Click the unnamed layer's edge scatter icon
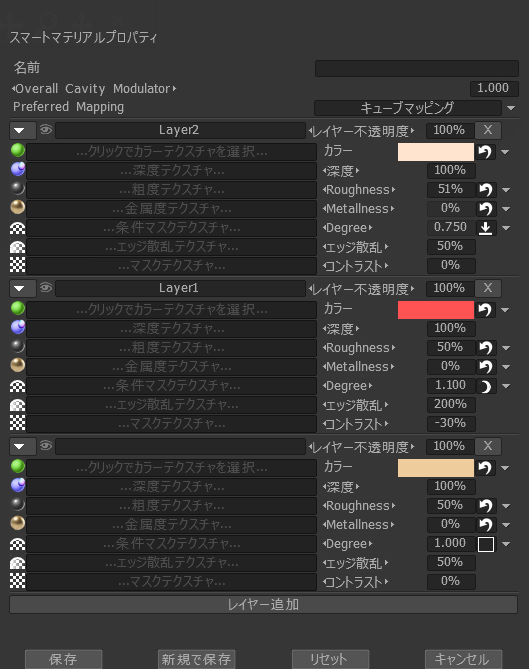This screenshot has width=529, height=669. [x=17, y=562]
